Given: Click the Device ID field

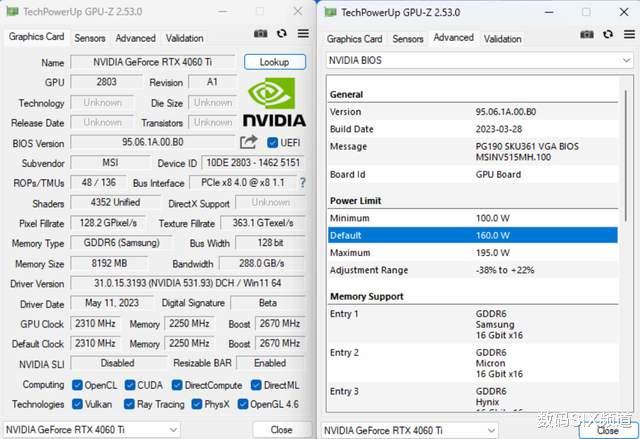Looking at the screenshot, I should point(253,163).
